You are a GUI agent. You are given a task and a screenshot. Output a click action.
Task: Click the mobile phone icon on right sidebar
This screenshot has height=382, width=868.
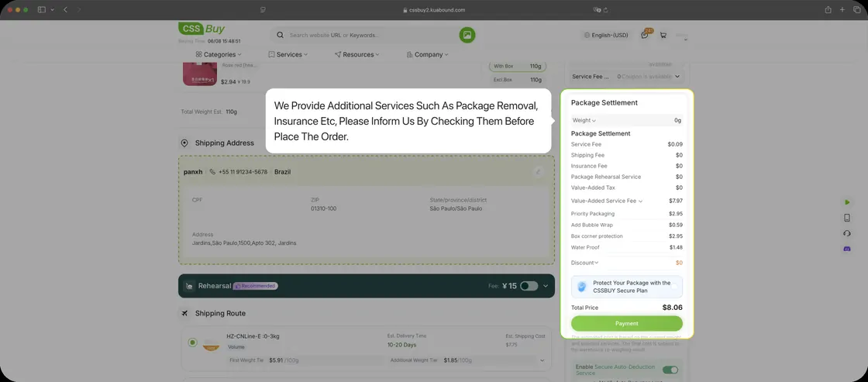(847, 218)
